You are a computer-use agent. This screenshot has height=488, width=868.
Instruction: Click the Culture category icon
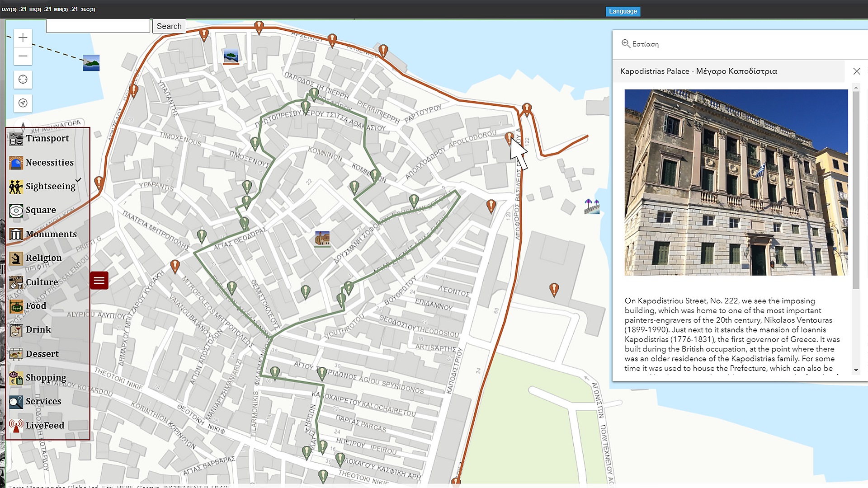pos(16,282)
